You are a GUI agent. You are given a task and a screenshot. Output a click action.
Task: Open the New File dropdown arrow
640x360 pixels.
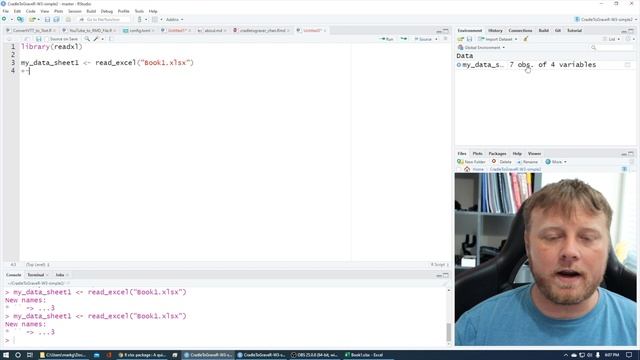pos(11,19)
